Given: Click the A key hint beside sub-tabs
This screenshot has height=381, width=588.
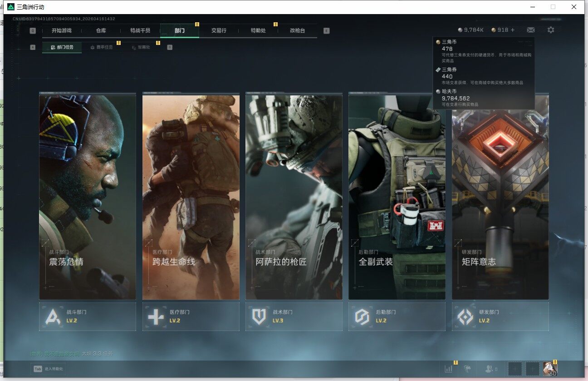Looking at the screenshot, I should 33,47.
